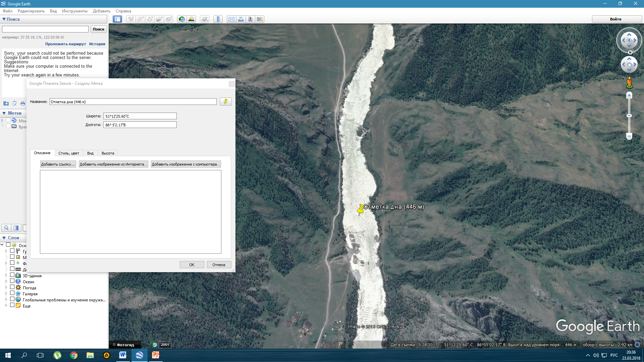Click the Добавить ссылку button

tap(58, 164)
